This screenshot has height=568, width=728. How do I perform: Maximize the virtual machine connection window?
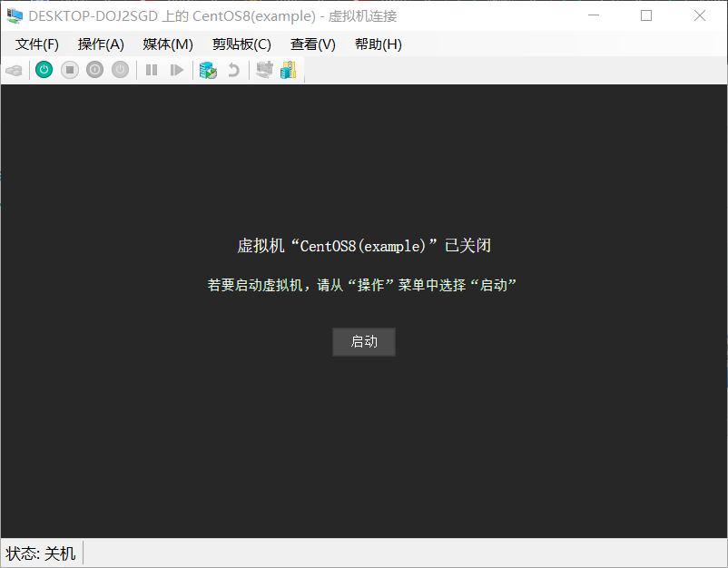(x=646, y=15)
